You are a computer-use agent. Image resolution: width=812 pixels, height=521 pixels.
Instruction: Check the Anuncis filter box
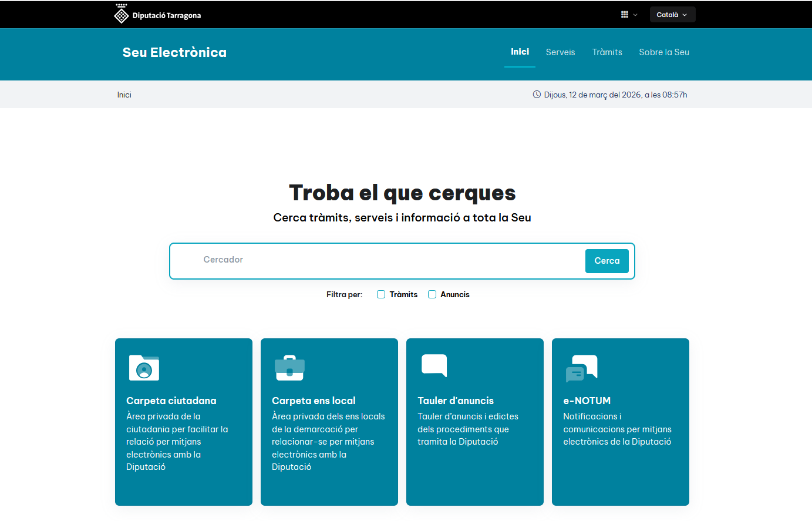pyautogui.click(x=432, y=294)
